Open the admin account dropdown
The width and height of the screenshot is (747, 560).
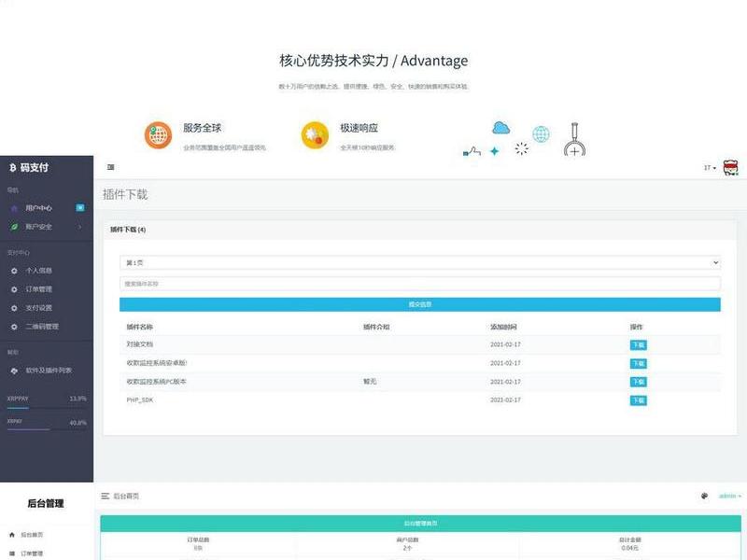[730, 497]
